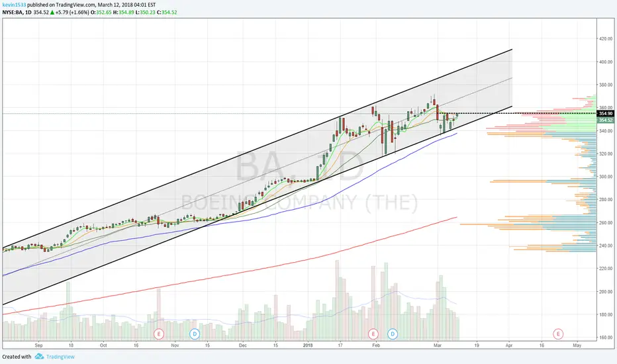Click the 240.00 price axis label
The width and height of the screenshot is (617, 364).
coord(606,246)
